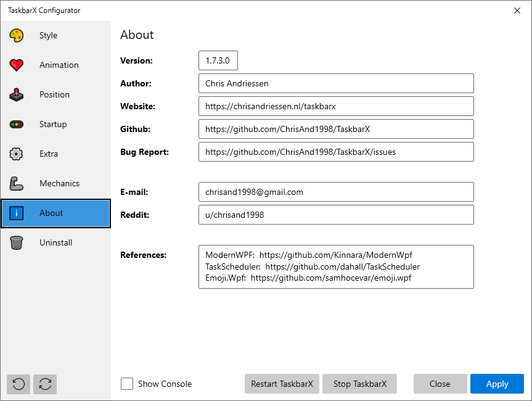Close the TaskbarX Configurator window
Image resolution: width=532 pixels, height=401 pixels.
coord(517,10)
